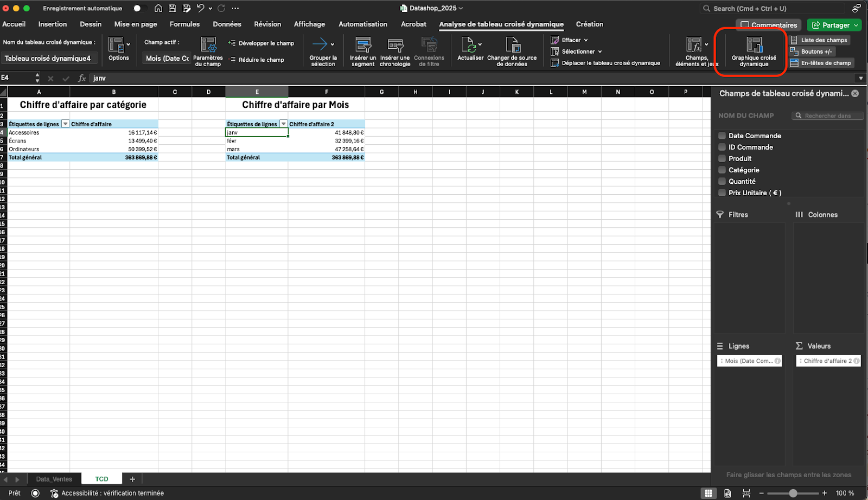
Task: Click Grouper la sélection icon
Action: coord(320,44)
